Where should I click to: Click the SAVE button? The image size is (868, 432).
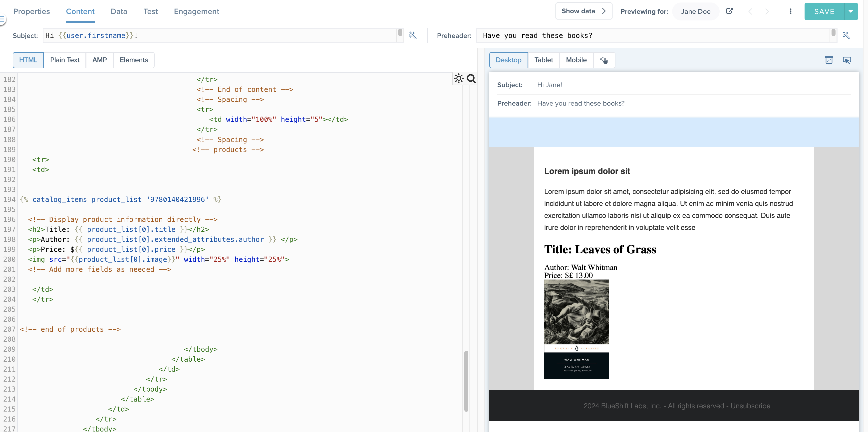tap(824, 11)
